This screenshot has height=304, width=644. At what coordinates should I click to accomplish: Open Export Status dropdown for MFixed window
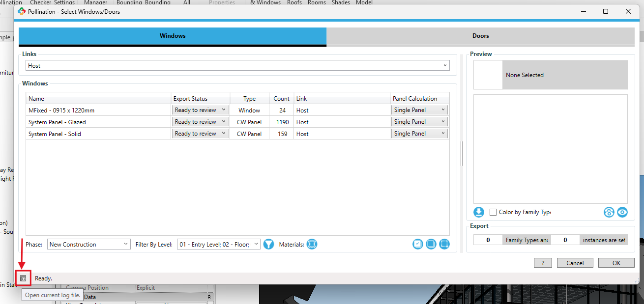(x=200, y=110)
